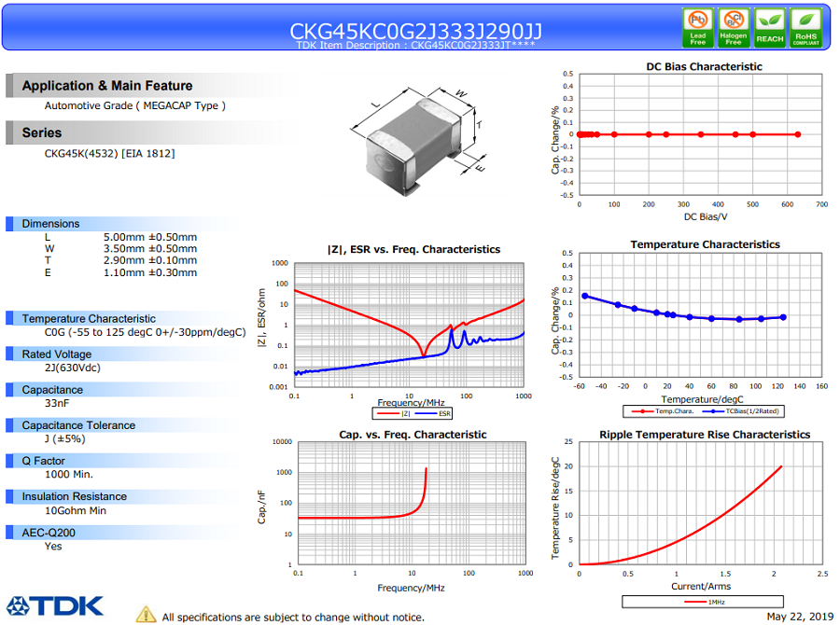Click the Q Factor heading
This screenshot has width=840, height=625.
tap(43, 461)
